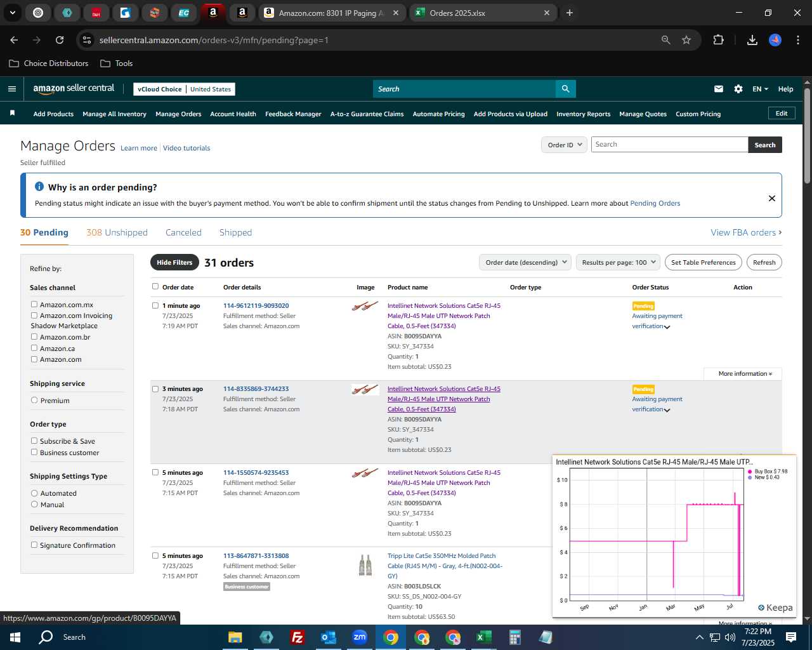Select the Premium shipping service radio
The width and height of the screenshot is (812, 650).
[34, 401]
